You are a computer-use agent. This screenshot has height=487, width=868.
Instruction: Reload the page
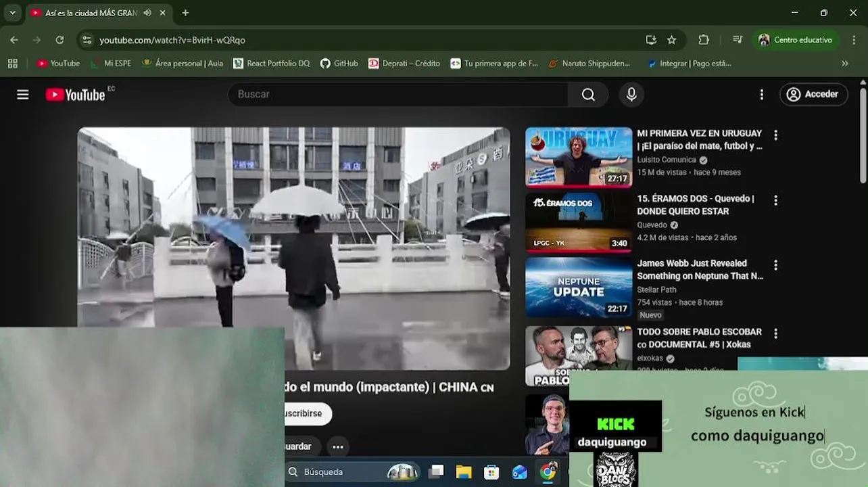point(59,40)
